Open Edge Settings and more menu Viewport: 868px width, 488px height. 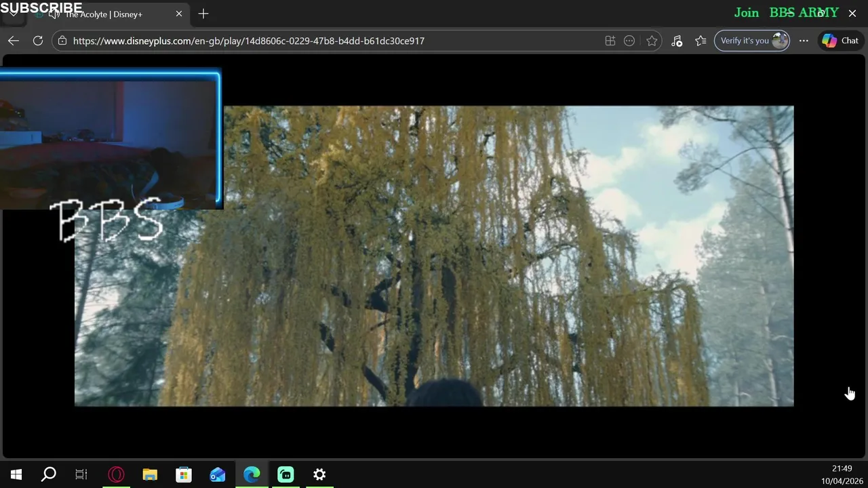(804, 41)
